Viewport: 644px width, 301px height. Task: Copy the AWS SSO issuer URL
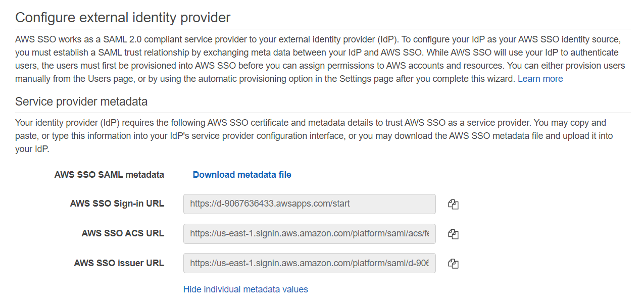453,263
